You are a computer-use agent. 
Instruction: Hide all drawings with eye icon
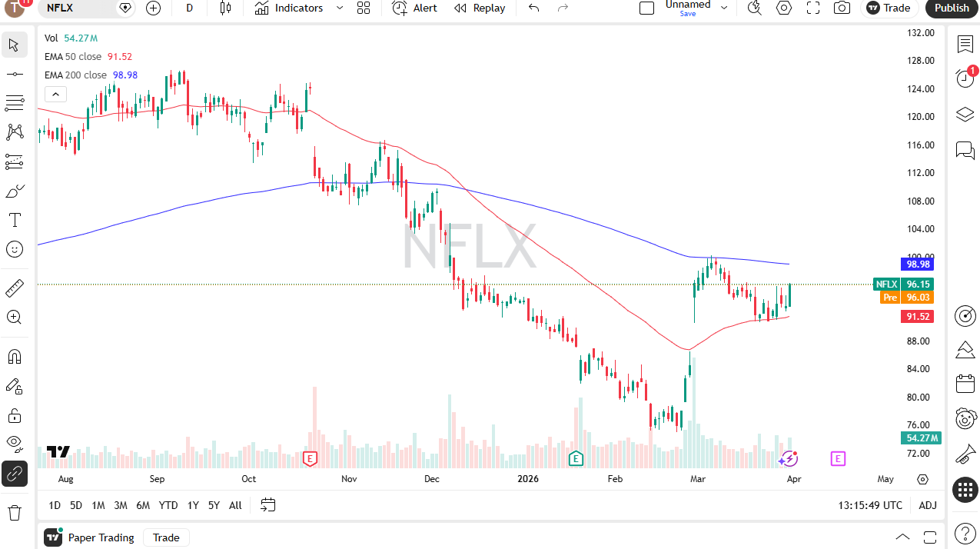(14, 443)
